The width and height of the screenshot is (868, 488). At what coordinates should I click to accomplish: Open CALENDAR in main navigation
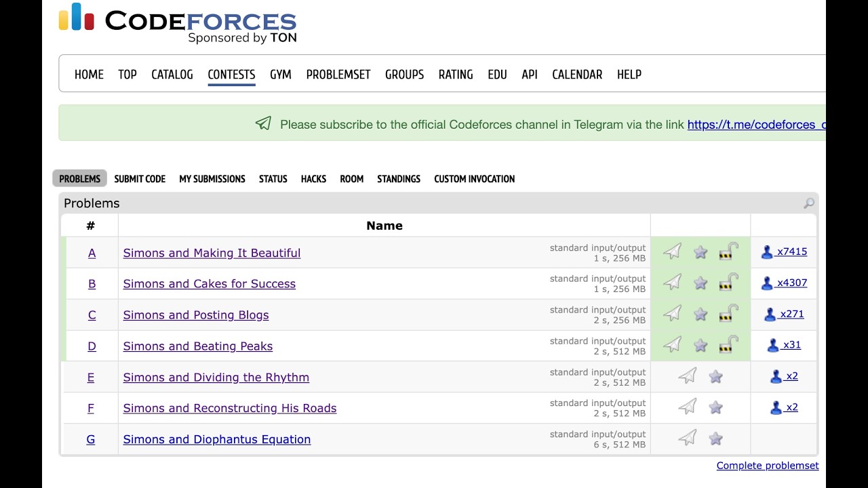tap(577, 75)
